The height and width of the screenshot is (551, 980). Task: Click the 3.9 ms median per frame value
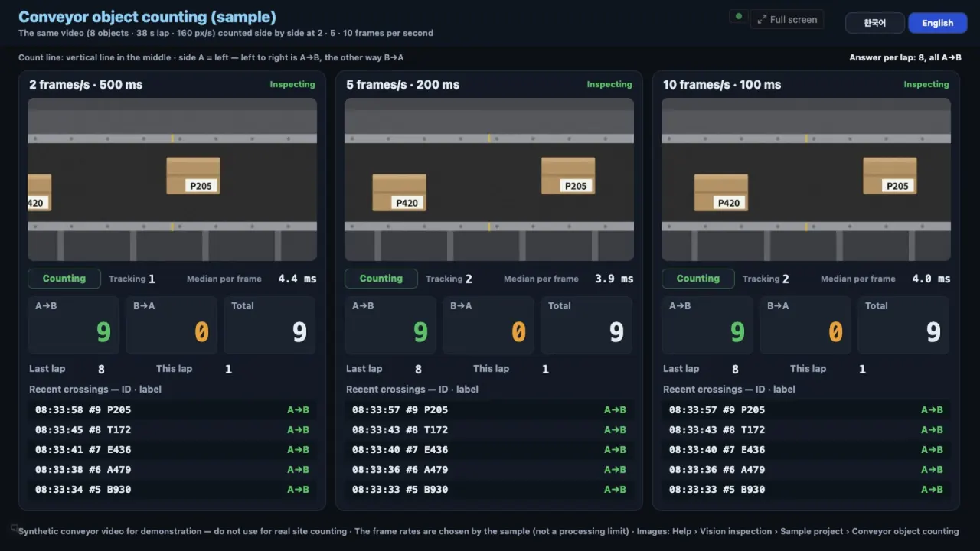tap(614, 279)
